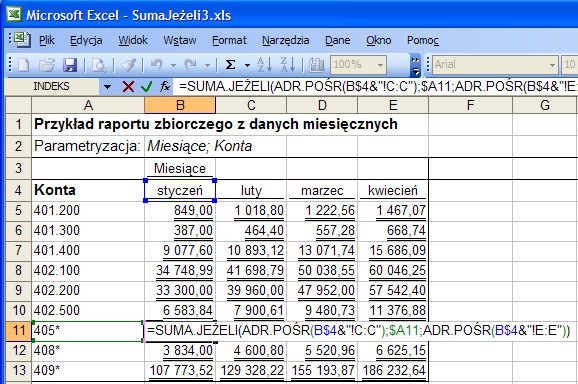Viewport: 578px width, 384px height.
Task: Sort ascending with the A-Z icon
Action: [264, 65]
